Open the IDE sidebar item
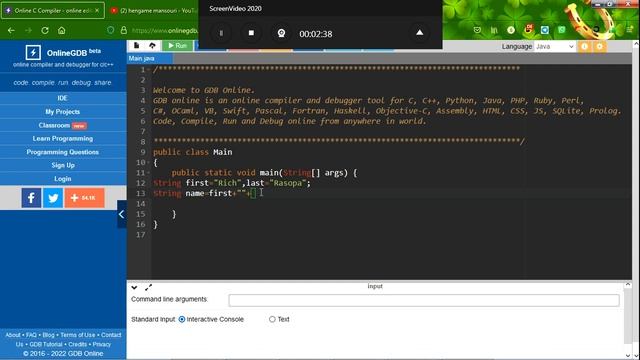Screen dimensions: 640x360 (63, 98)
